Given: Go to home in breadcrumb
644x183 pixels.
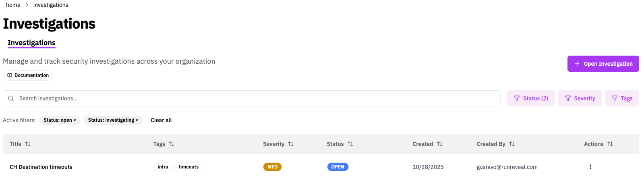Looking at the screenshot, I should [13, 5].
